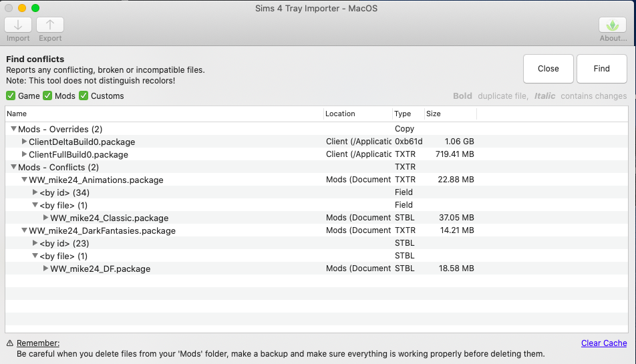Screen dimensions: 636x364
Task: Select the ClientDeltaBuild0.package file name
Action: [82, 142]
